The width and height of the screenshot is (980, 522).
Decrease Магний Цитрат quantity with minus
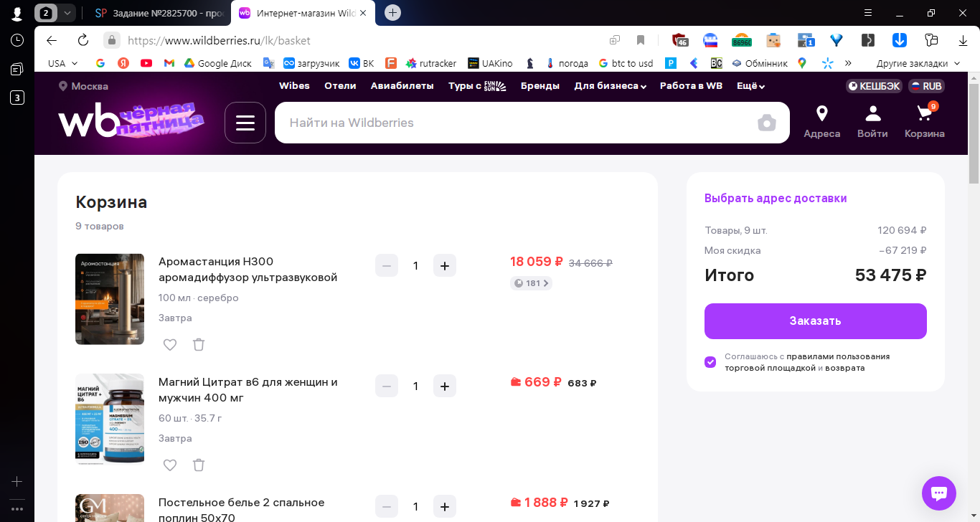[x=387, y=386]
